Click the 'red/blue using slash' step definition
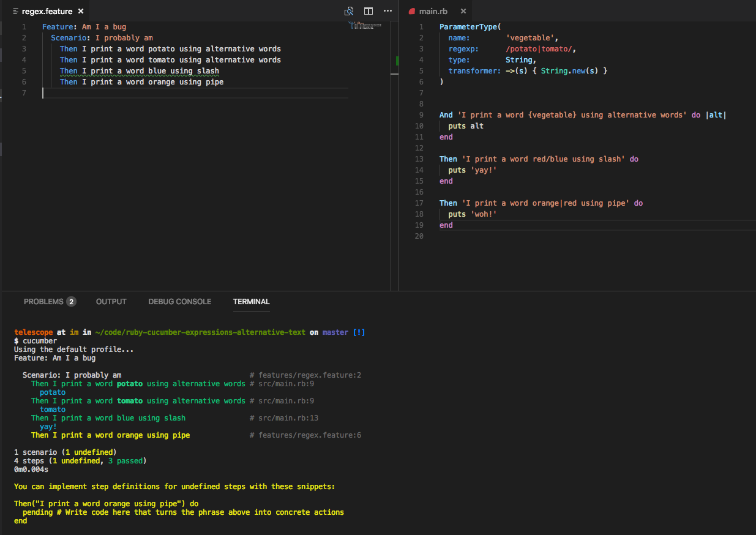 [539, 159]
